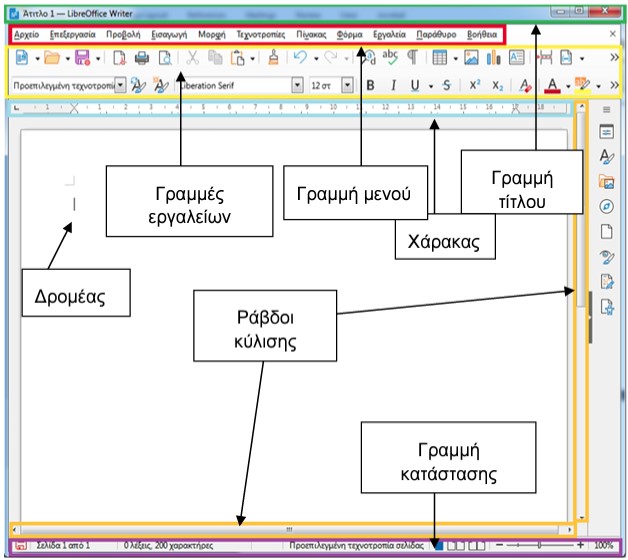
Task: Click the New Style from Selection icon
Action: click(161, 85)
